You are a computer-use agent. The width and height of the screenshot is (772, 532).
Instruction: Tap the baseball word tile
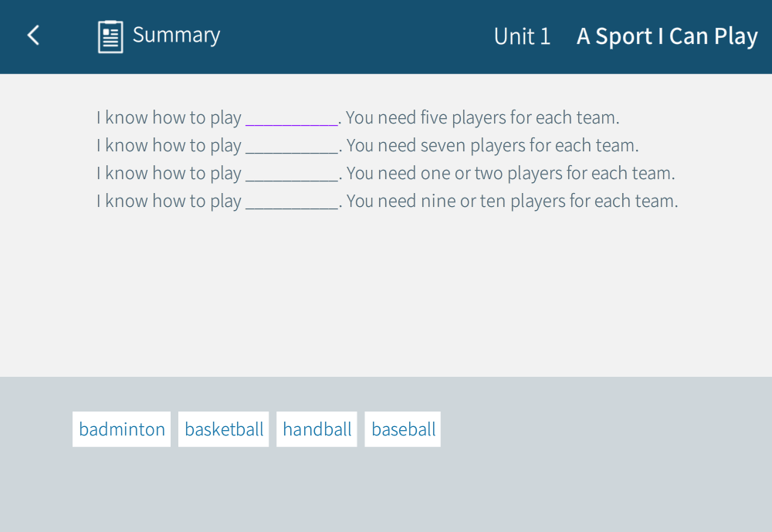click(x=403, y=429)
